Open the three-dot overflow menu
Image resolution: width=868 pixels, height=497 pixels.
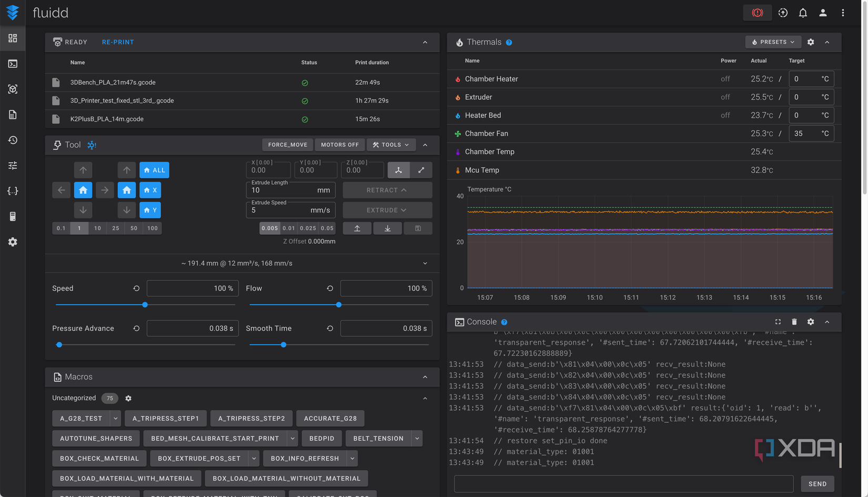tap(843, 13)
